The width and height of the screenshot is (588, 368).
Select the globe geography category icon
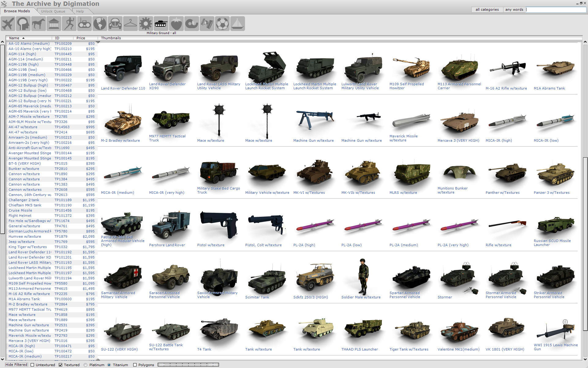(x=100, y=24)
